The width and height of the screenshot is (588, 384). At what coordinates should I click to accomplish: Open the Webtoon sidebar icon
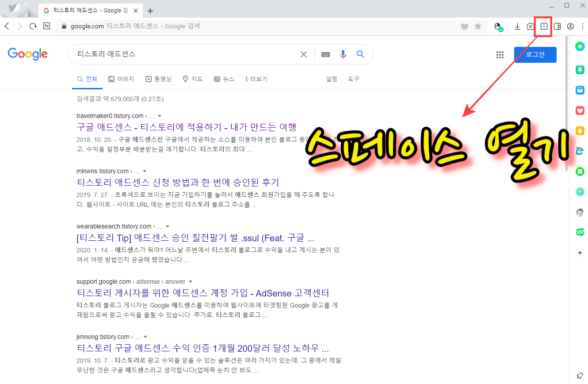tap(580, 232)
